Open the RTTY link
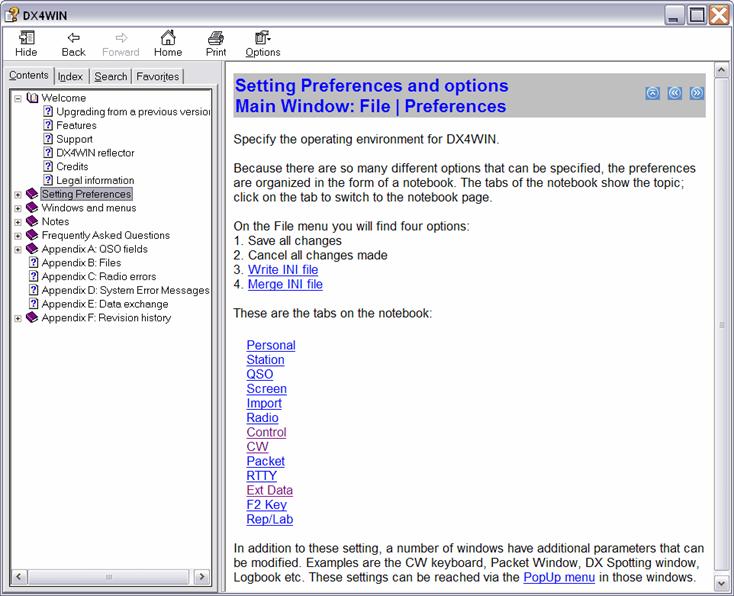 point(261,476)
